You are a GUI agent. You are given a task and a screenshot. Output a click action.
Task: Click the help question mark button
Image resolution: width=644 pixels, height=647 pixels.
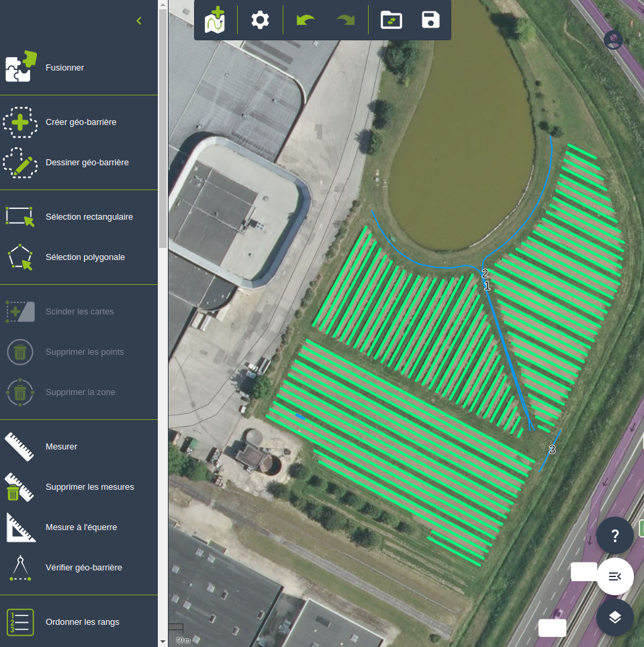(x=614, y=535)
